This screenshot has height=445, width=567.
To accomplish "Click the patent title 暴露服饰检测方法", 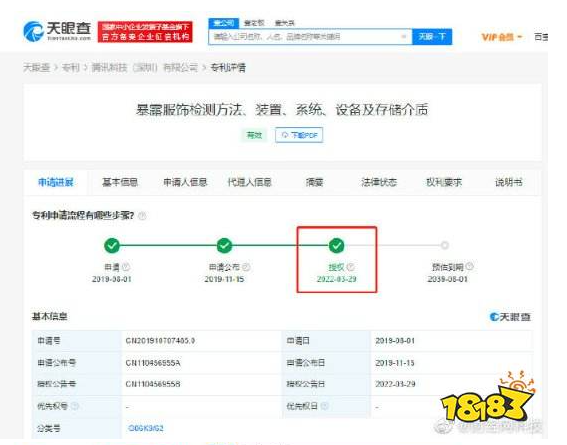I will coord(282,110).
